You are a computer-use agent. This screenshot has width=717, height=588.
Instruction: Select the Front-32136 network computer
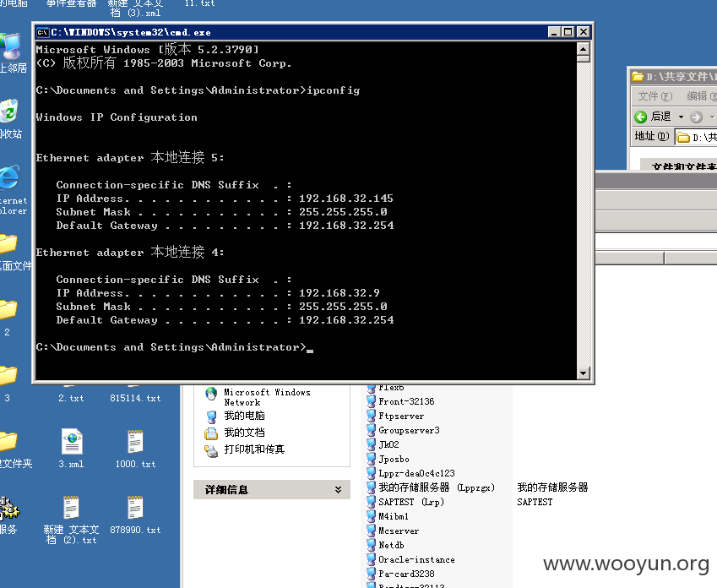406,401
